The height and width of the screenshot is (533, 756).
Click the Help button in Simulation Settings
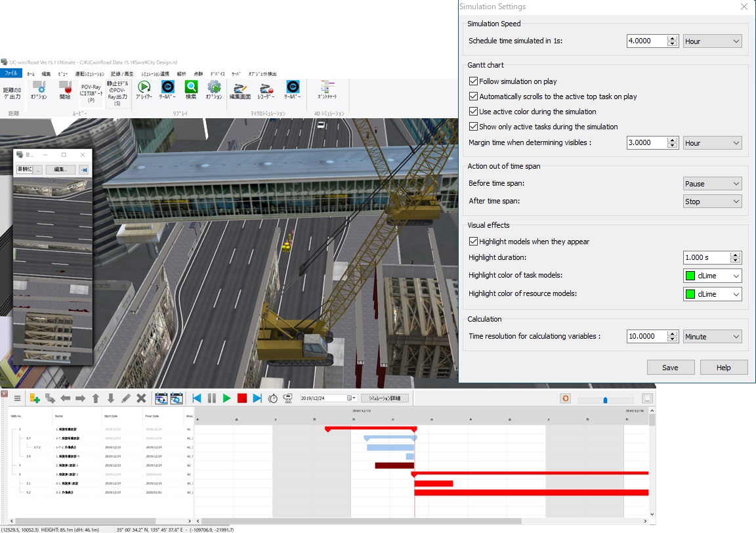(723, 367)
